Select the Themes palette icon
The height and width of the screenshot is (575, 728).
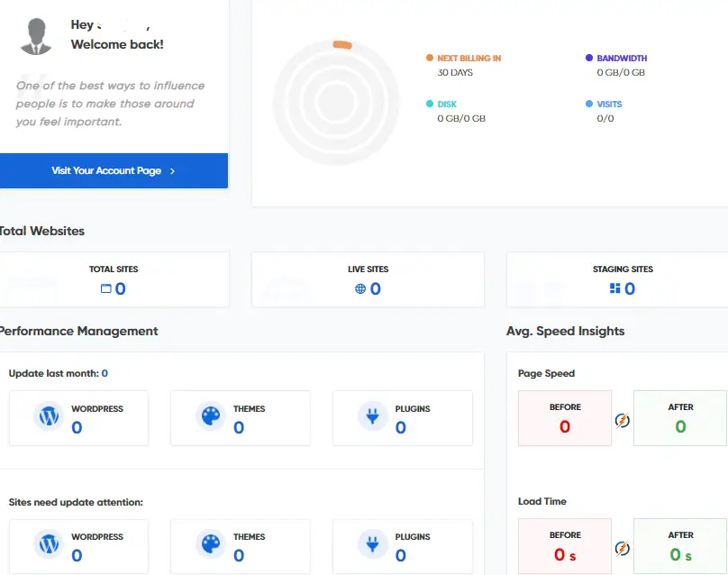point(210,416)
